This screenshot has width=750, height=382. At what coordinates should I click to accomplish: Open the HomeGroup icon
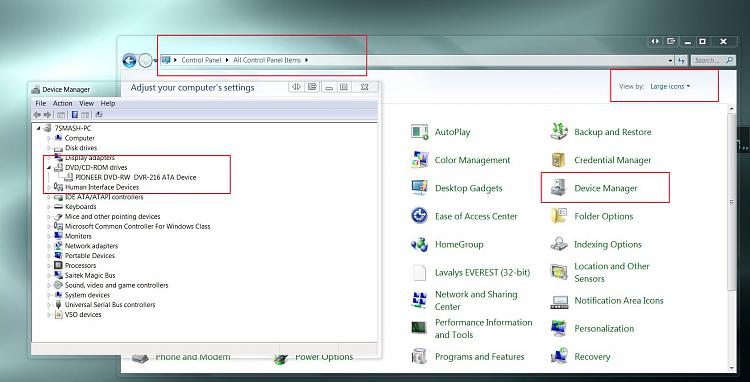tap(419, 244)
